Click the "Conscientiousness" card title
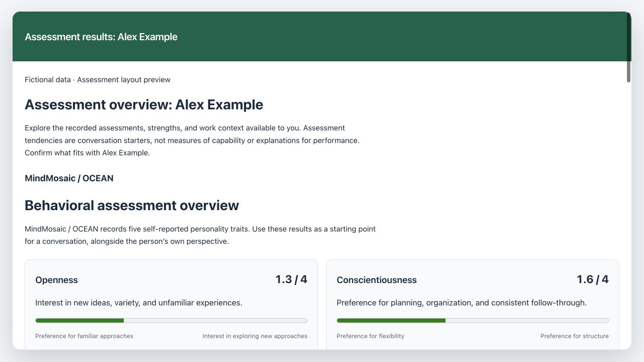The width and height of the screenshot is (644, 362). click(x=377, y=280)
